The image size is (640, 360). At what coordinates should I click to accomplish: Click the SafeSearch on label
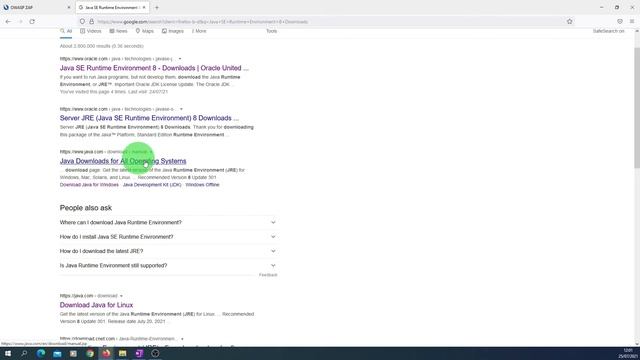609,31
